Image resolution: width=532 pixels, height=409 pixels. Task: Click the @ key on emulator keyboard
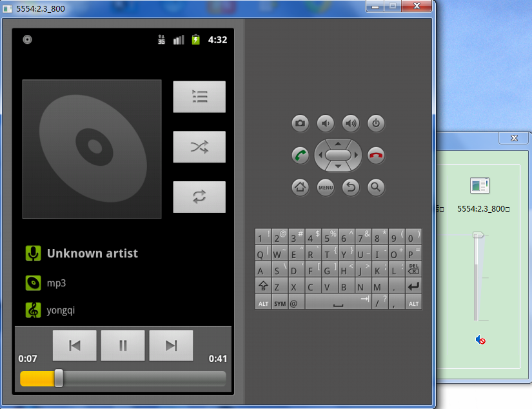(296, 302)
